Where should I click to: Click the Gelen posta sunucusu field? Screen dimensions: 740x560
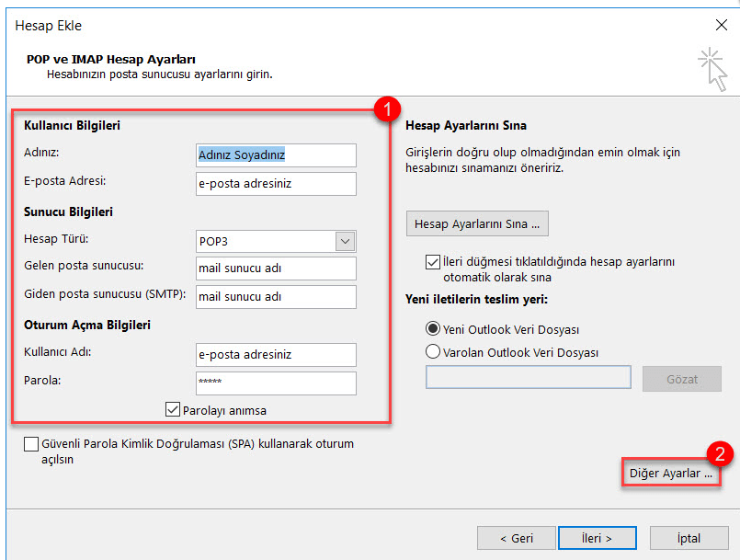(x=276, y=269)
